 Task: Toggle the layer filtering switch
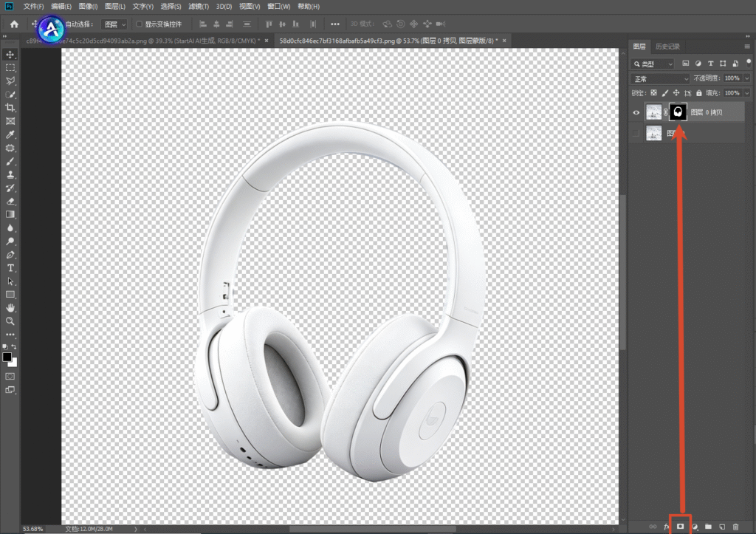[x=749, y=63]
